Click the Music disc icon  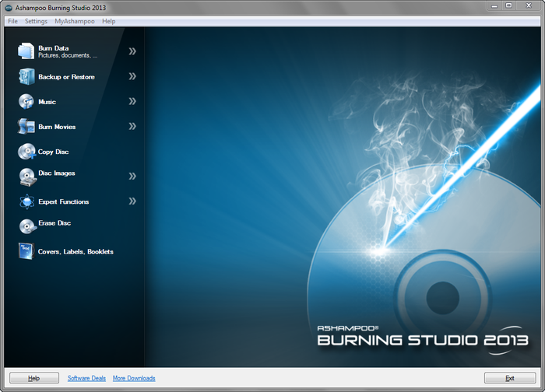[26, 102]
